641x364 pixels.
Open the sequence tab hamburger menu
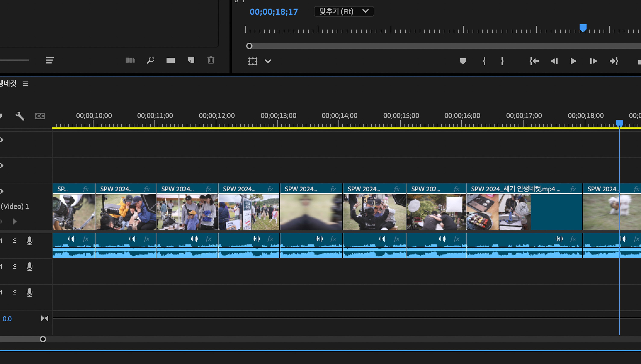pyautogui.click(x=25, y=84)
